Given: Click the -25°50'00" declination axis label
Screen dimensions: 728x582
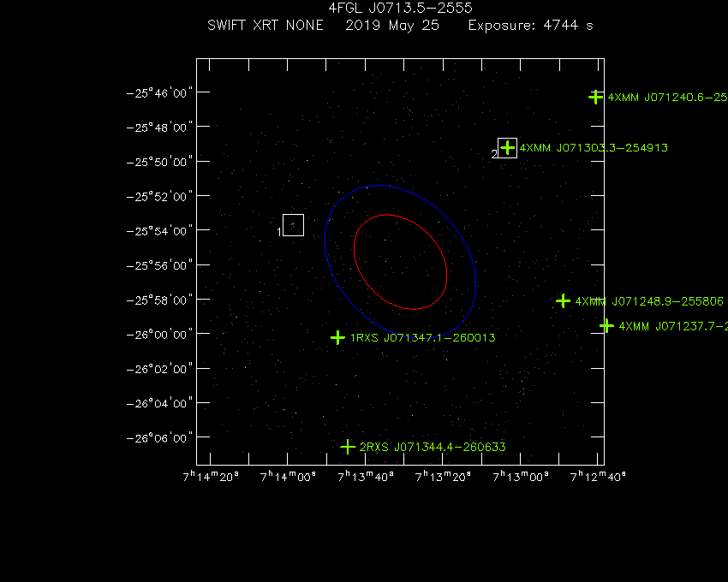Looking at the screenshot, I should 159,162.
